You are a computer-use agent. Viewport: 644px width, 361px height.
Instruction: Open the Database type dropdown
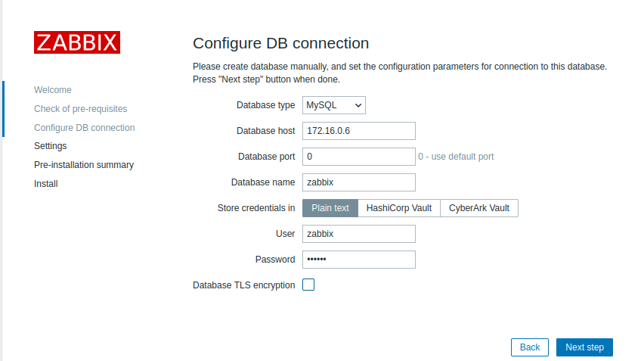pyautogui.click(x=334, y=105)
